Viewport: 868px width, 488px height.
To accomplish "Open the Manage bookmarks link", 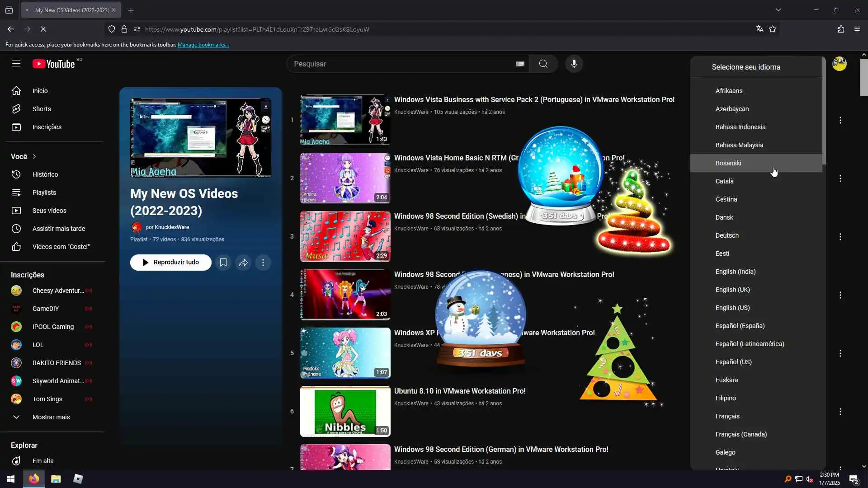I will click(203, 45).
